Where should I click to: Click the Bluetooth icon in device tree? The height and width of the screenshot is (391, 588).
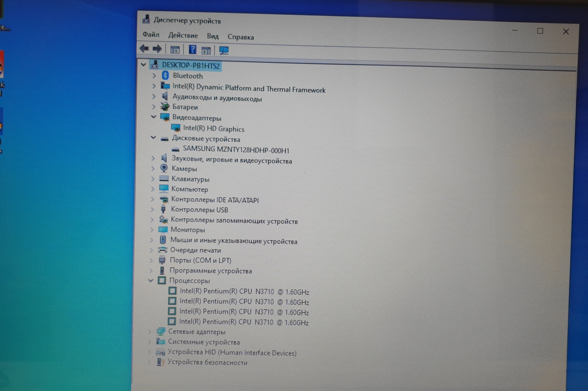click(165, 75)
